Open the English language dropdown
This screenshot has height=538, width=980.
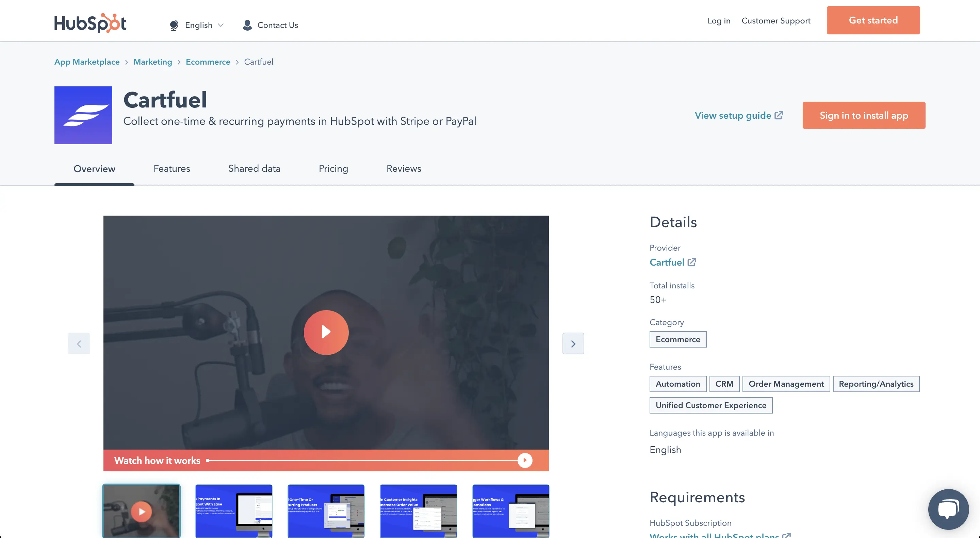[204, 25]
